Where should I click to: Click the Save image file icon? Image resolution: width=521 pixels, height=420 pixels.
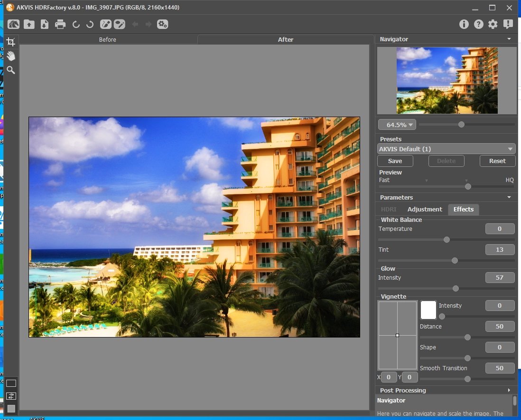pos(45,24)
